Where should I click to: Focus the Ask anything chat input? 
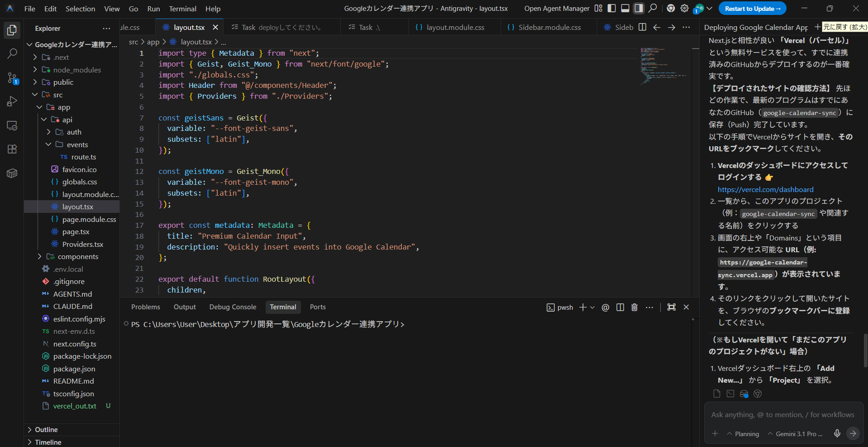[x=782, y=414]
